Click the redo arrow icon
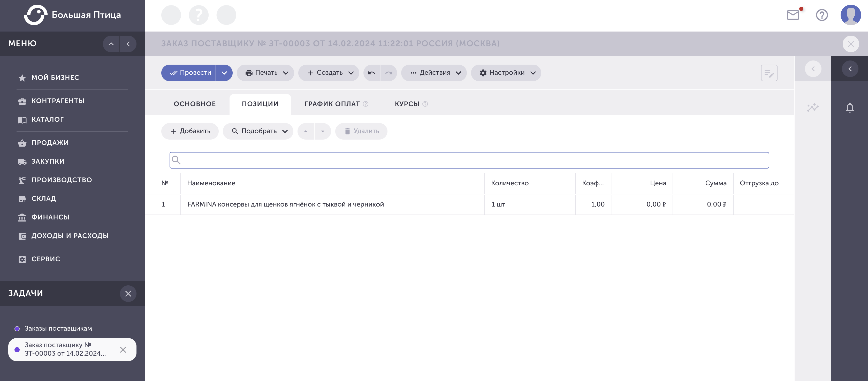The image size is (868, 381). [x=389, y=73]
